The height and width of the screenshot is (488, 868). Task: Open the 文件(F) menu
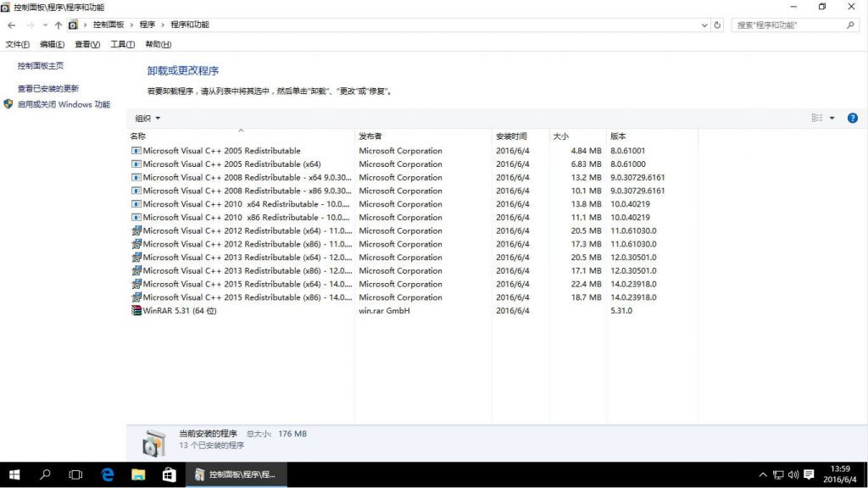(x=17, y=44)
